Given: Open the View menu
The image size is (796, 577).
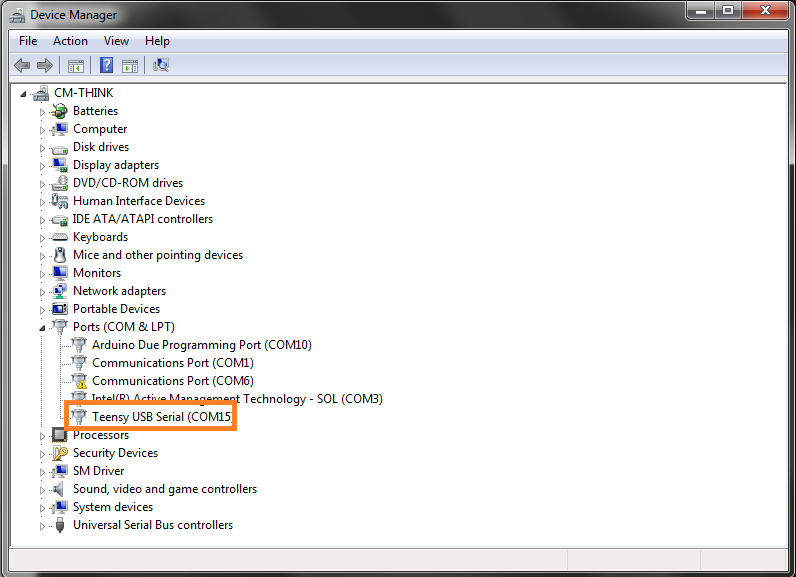Looking at the screenshot, I should [x=116, y=41].
